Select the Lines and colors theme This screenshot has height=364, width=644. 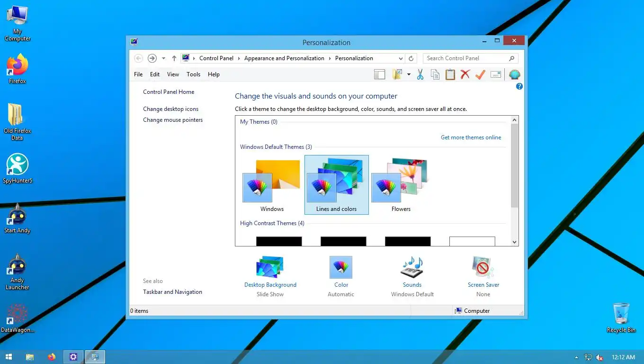click(336, 185)
